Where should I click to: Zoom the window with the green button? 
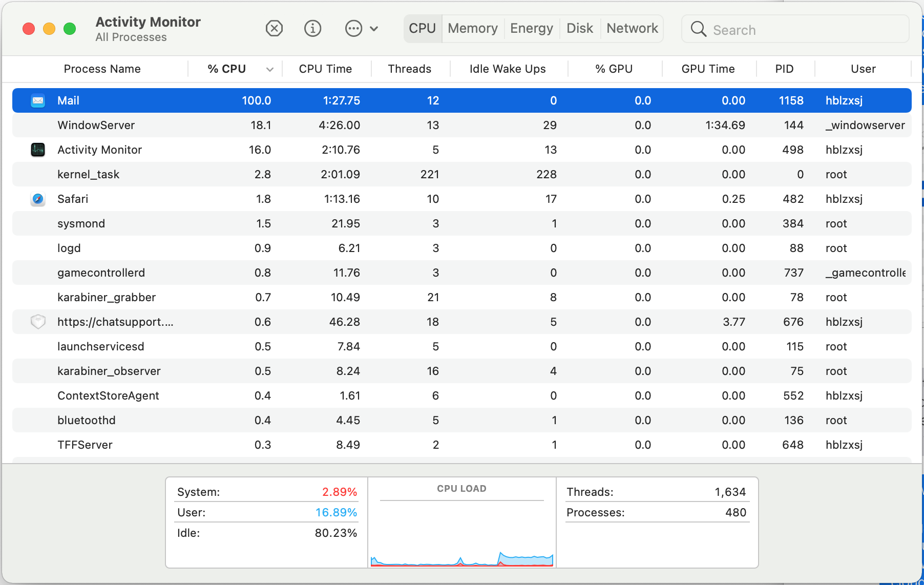coord(70,29)
